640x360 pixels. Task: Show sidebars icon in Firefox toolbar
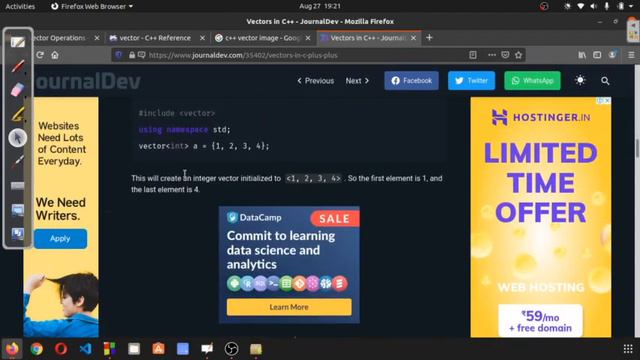click(x=597, y=55)
